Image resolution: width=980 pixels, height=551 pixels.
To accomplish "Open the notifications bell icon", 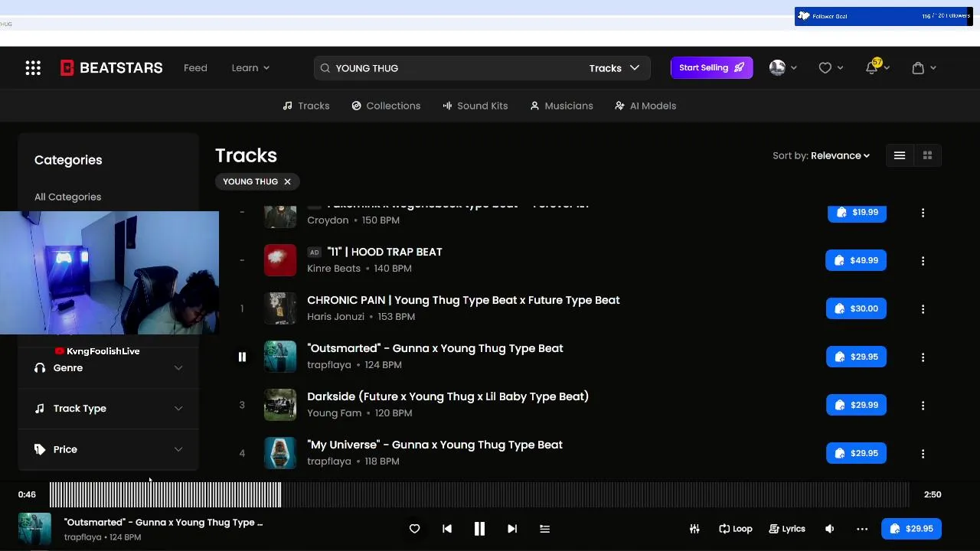I will [871, 68].
